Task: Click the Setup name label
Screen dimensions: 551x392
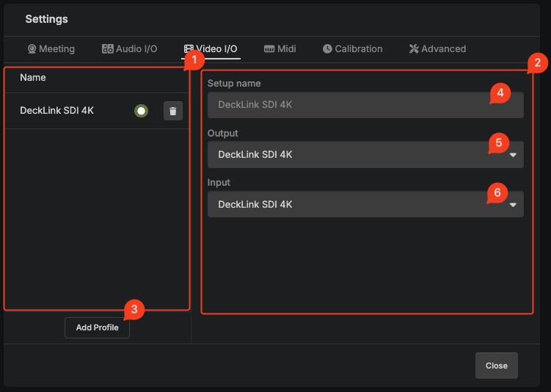Action: tap(234, 84)
